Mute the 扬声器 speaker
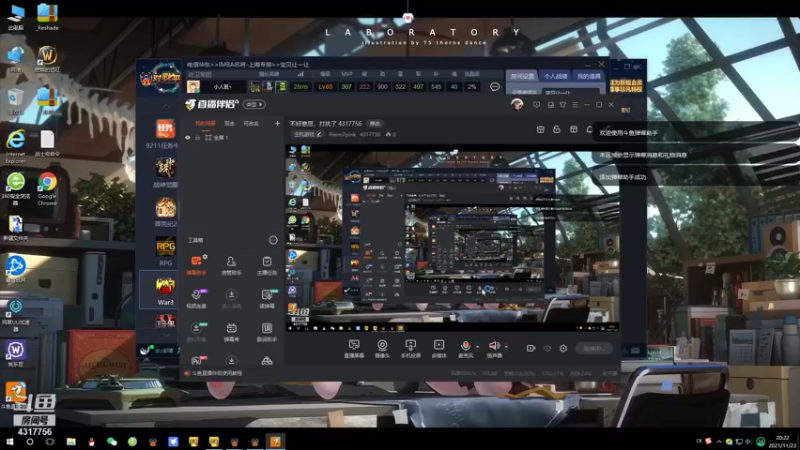Image resolution: width=800 pixels, height=450 pixels. (494, 349)
